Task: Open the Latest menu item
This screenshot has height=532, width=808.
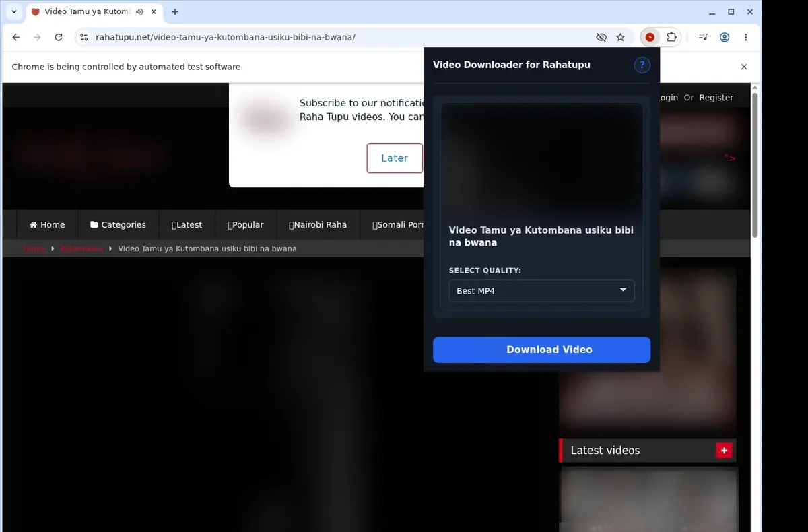Action: click(x=187, y=225)
